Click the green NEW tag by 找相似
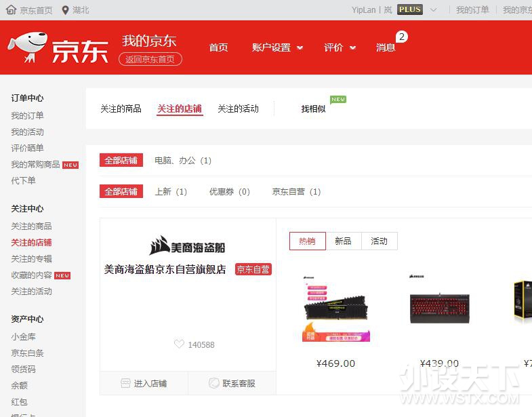532x417 pixels. point(338,100)
